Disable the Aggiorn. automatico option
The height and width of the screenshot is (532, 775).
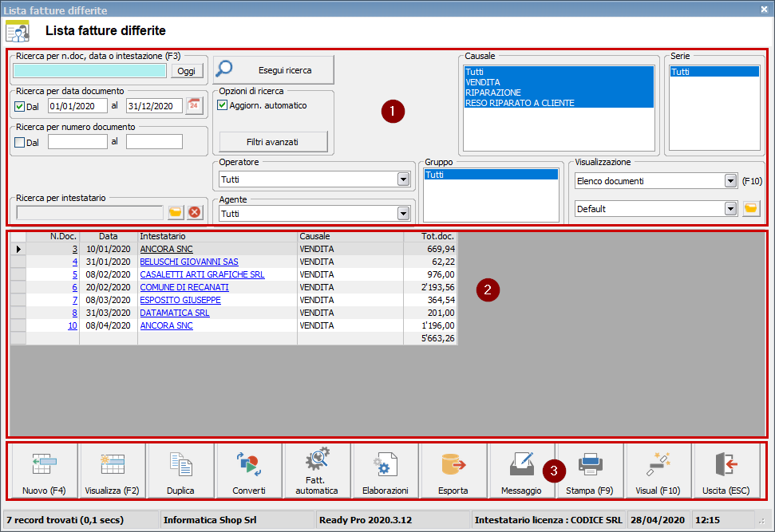221,104
